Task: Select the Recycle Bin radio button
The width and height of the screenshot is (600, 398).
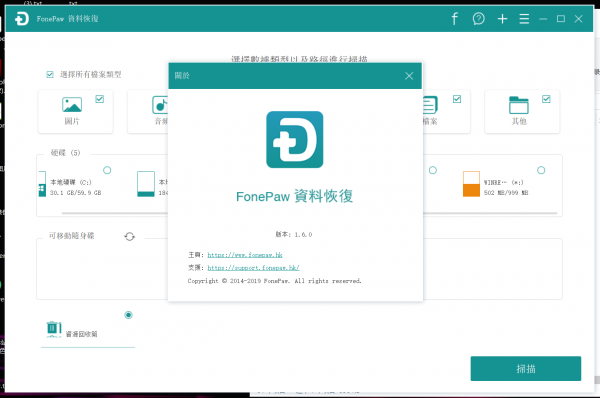Action: click(129, 315)
